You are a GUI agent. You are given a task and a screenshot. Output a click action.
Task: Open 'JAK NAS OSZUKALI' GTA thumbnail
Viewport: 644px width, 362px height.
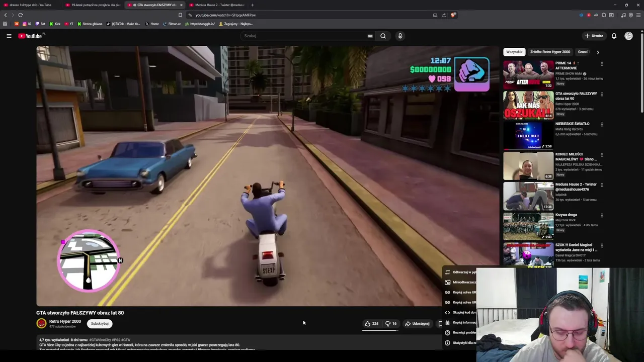tap(528, 105)
